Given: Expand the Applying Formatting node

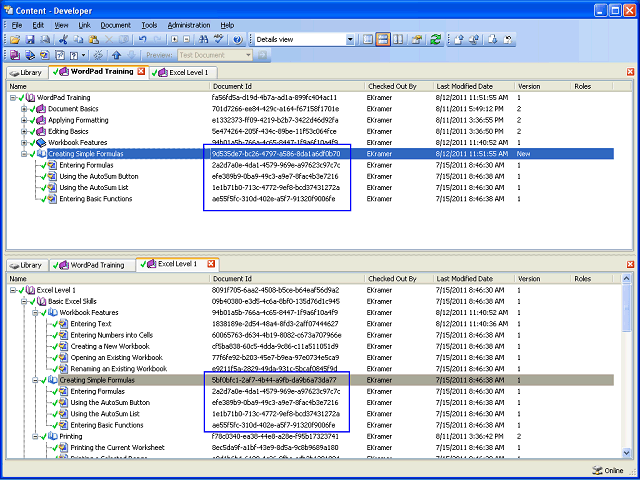Looking at the screenshot, I should pyautogui.click(x=24, y=120).
